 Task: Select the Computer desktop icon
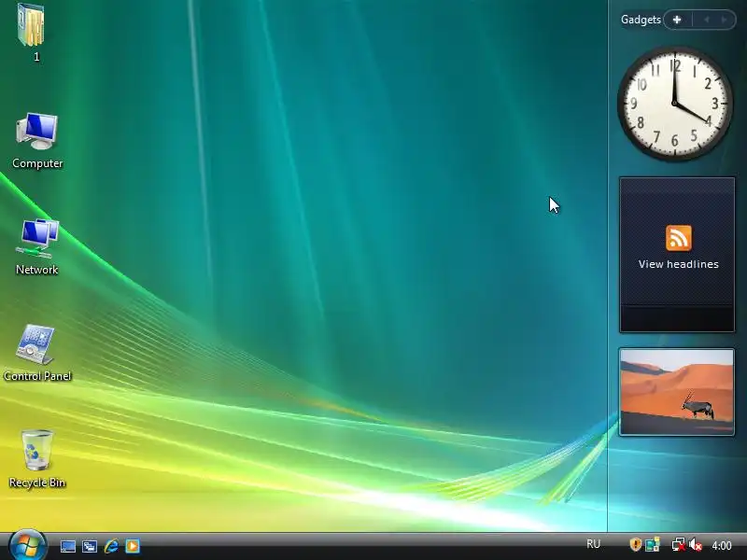coord(37,141)
